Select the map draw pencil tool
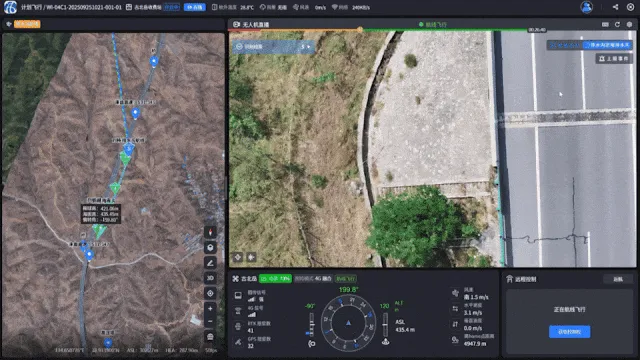 pos(210,263)
